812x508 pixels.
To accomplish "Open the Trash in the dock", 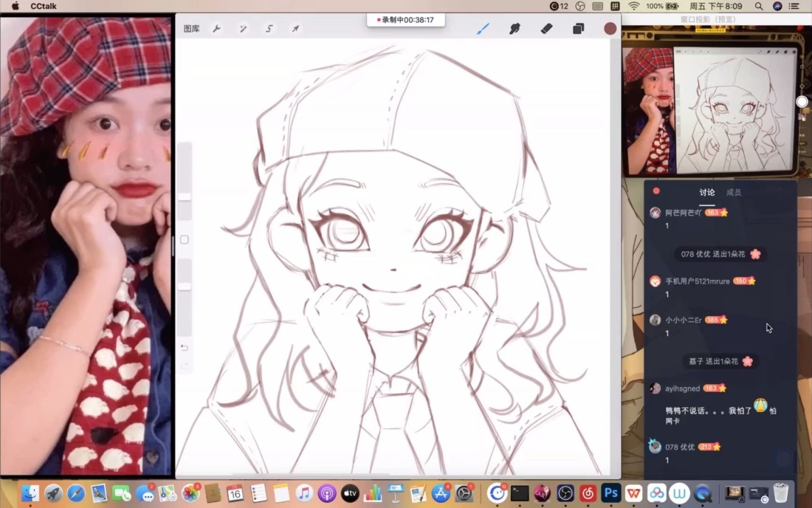I will click(781, 493).
